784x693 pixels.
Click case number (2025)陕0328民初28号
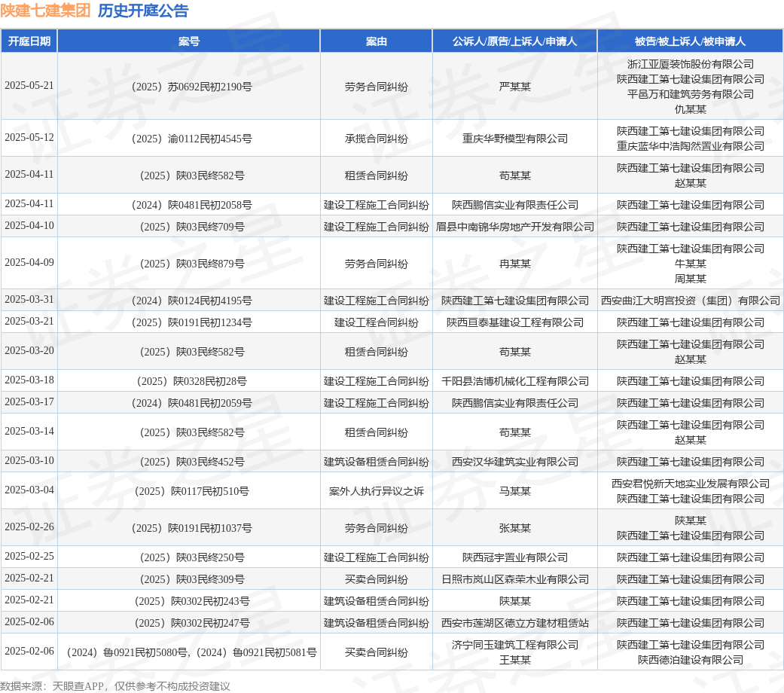tap(191, 381)
